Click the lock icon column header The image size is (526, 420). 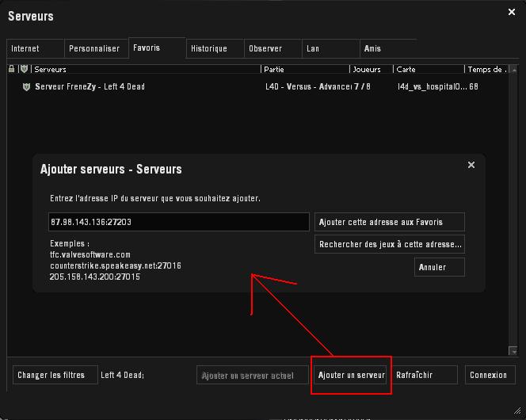(x=12, y=70)
